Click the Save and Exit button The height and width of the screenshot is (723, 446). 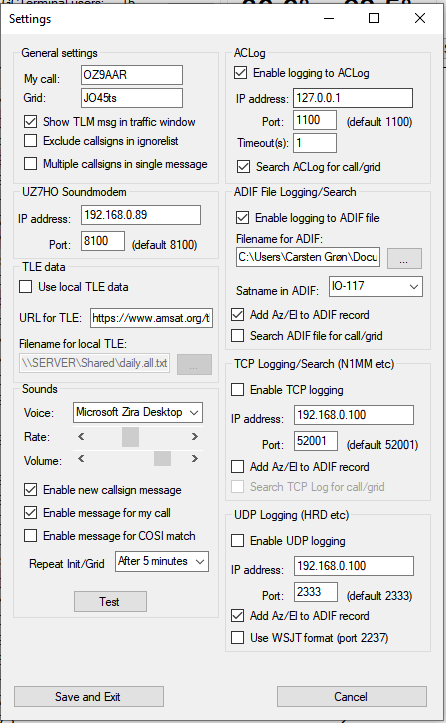coord(89,696)
